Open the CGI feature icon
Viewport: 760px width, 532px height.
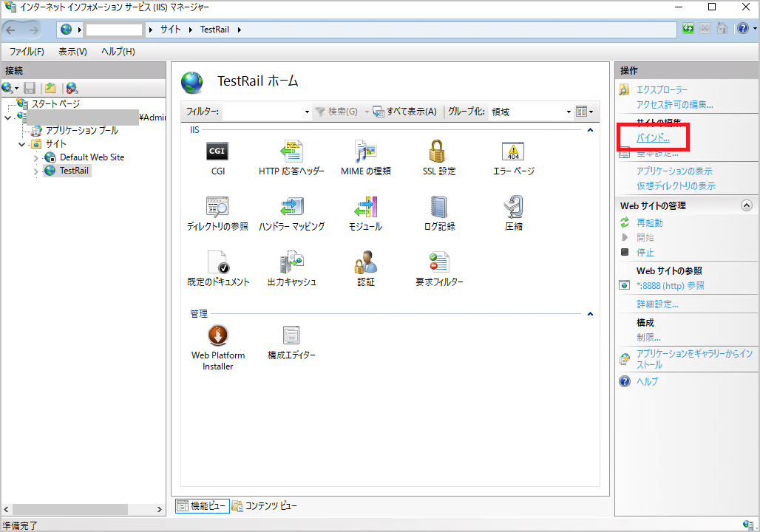click(x=217, y=152)
